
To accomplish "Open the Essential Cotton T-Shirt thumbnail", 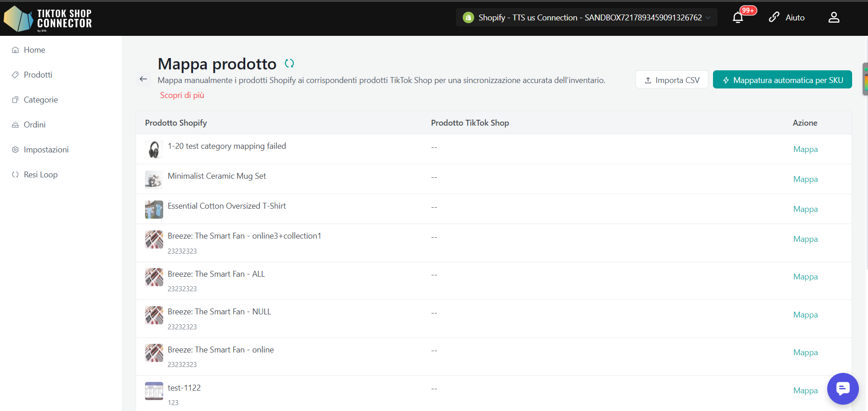I will (x=154, y=210).
